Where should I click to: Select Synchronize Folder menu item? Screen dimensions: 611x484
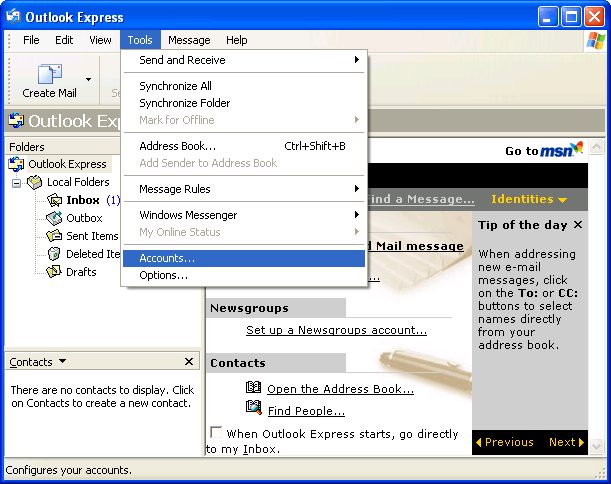pos(244,103)
